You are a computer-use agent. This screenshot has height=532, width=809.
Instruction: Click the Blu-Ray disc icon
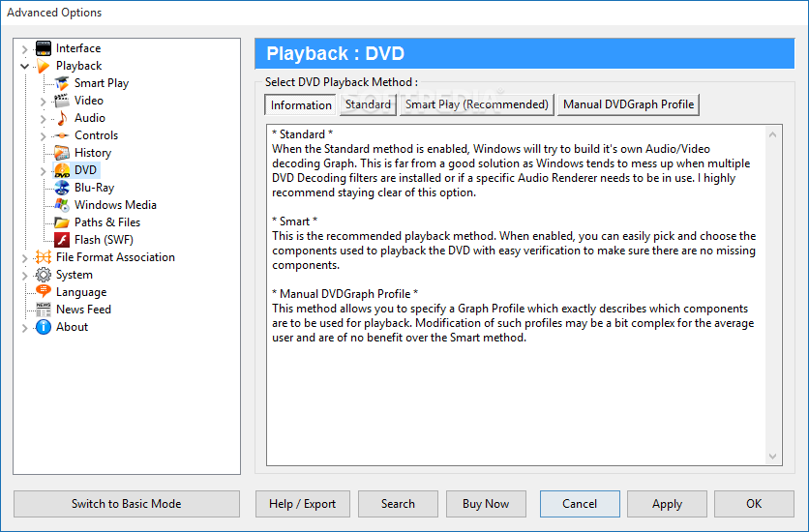[x=62, y=188]
